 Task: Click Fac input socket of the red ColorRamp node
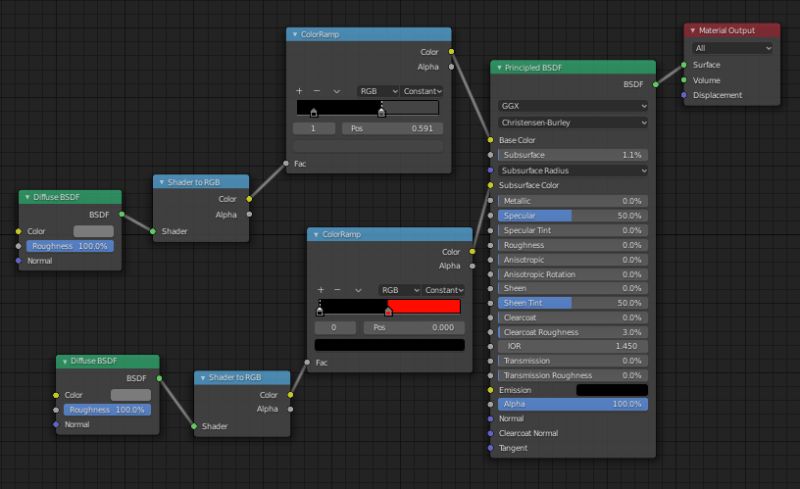tap(307, 362)
